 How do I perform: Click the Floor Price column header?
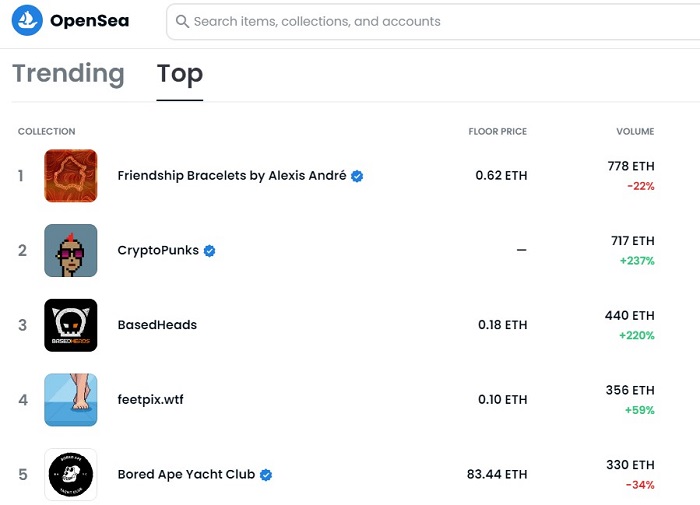coord(497,132)
